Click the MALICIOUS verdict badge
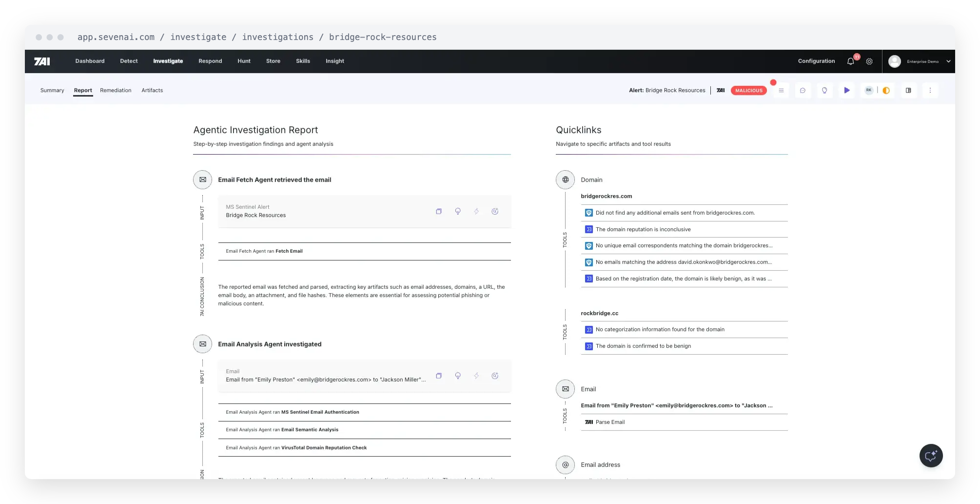This screenshot has height=504, width=980. pyautogui.click(x=748, y=90)
